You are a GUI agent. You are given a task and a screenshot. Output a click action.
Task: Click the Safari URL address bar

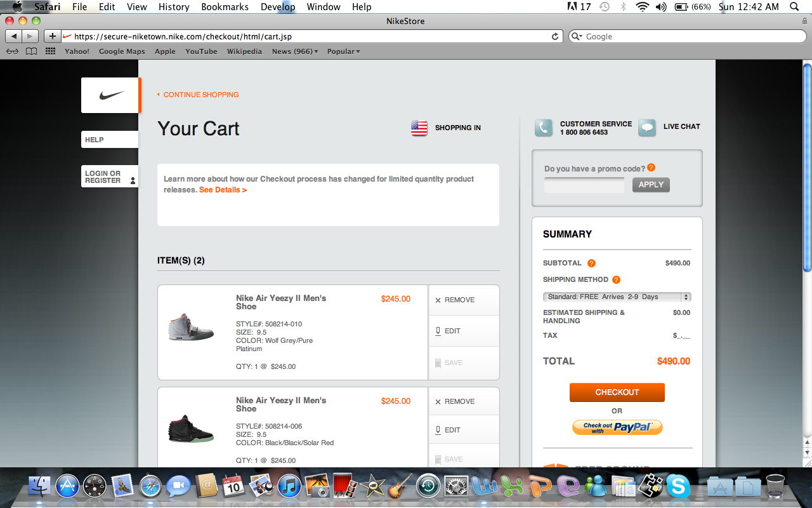point(312,37)
